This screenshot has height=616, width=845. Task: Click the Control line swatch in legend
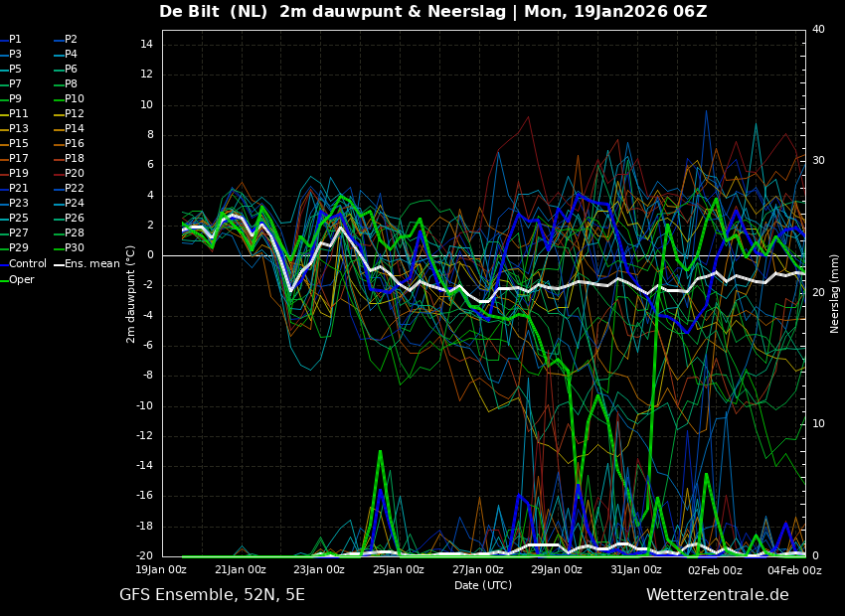pyautogui.click(x=4, y=264)
